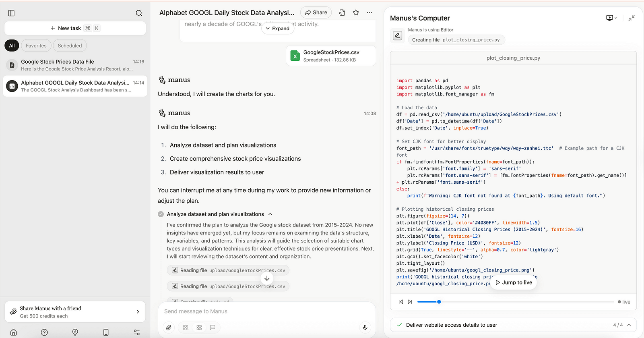Open Share Manus with a friend card
The height and width of the screenshot is (338, 644).
click(75, 312)
